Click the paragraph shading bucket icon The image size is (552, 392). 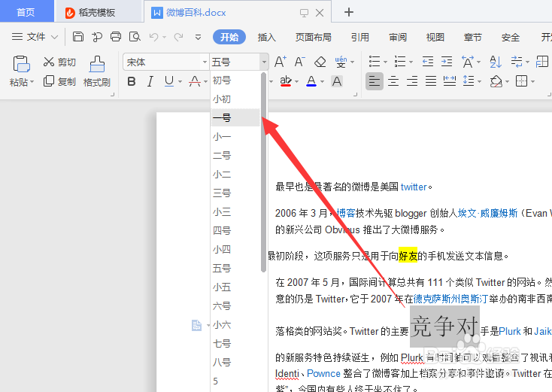pyautogui.click(x=496, y=81)
